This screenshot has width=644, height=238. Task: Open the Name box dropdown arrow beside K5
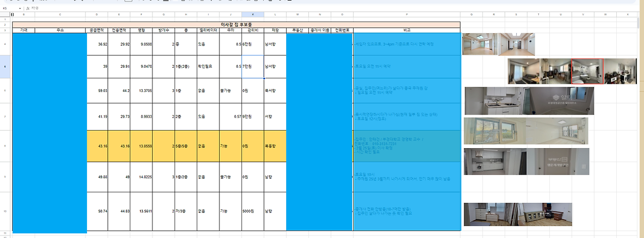(20, 9)
